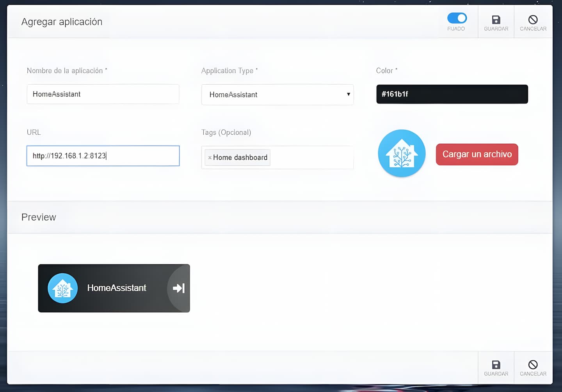
Task: Click the Tags (Opcional) label
Action: [226, 132]
